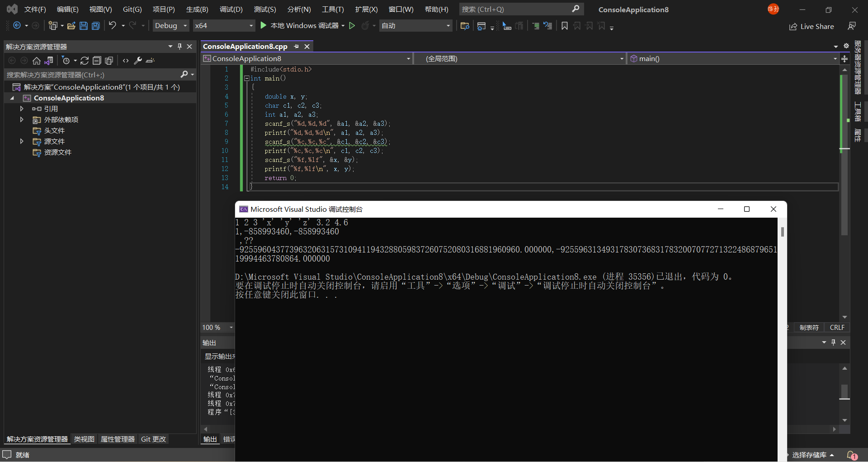Click Collapse All icon in Solution Explorer

pyautogui.click(x=97, y=61)
